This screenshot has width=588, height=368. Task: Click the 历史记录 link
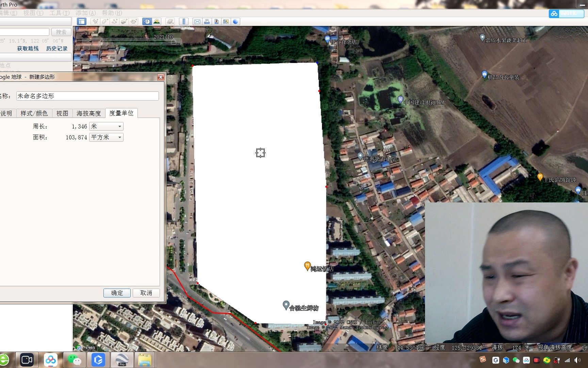click(x=57, y=49)
